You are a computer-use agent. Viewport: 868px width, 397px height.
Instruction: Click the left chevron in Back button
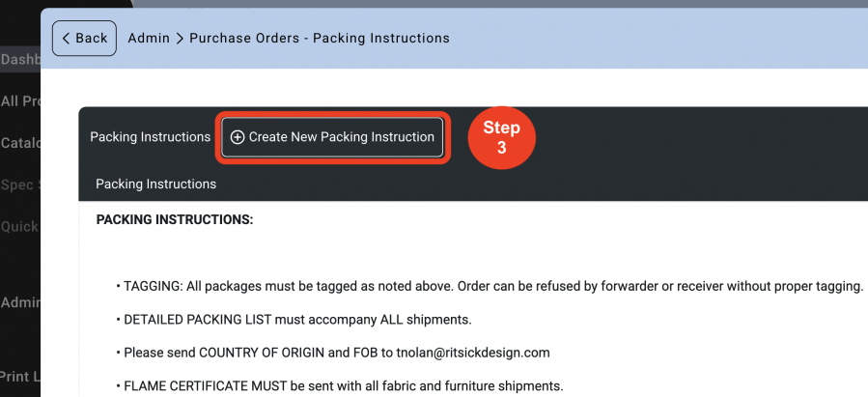tap(66, 39)
